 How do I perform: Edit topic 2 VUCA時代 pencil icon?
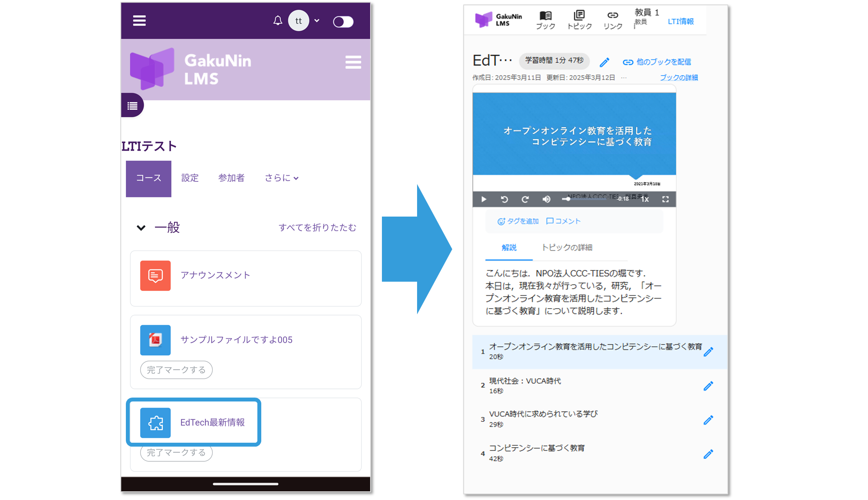tap(708, 386)
